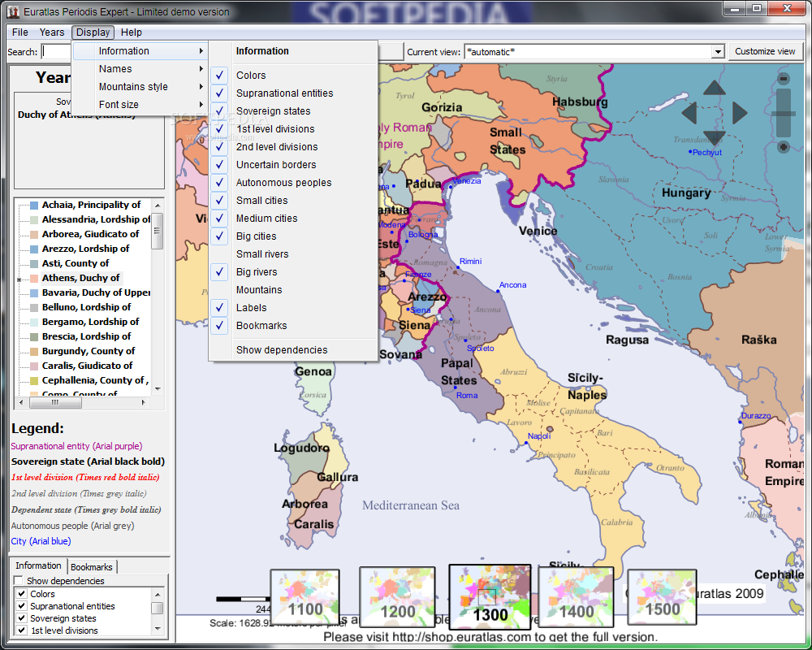Switch to the Bookmarks tab
The height and width of the screenshot is (650, 812).
click(x=92, y=567)
